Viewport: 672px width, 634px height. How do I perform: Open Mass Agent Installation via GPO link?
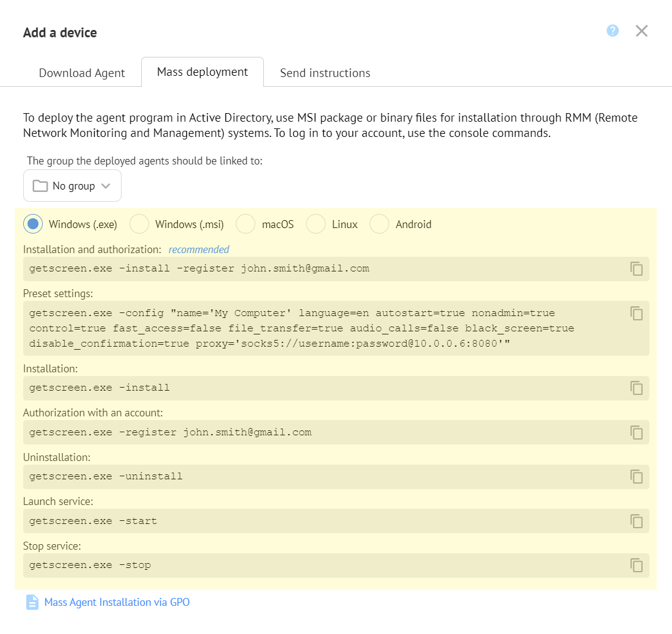pos(117,602)
